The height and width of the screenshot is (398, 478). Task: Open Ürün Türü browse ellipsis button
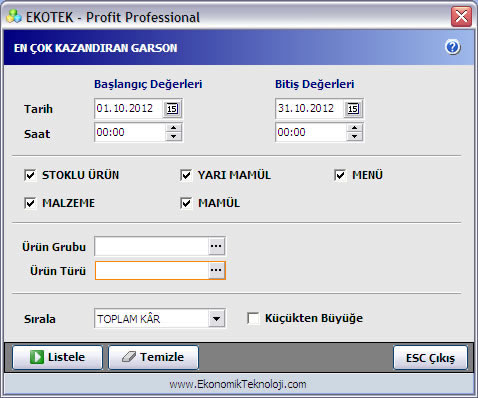coord(216,270)
